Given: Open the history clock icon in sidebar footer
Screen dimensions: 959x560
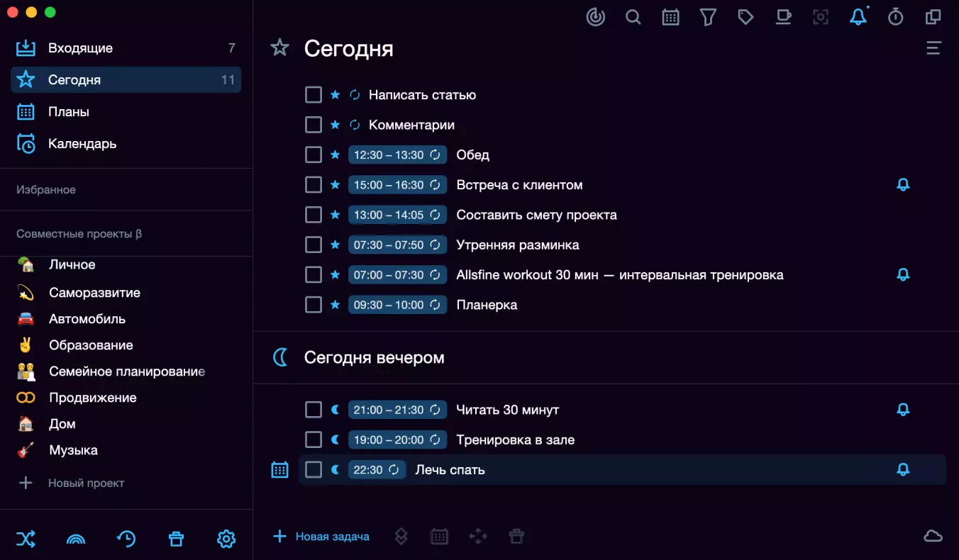Looking at the screenshot, I should point(126,539).
